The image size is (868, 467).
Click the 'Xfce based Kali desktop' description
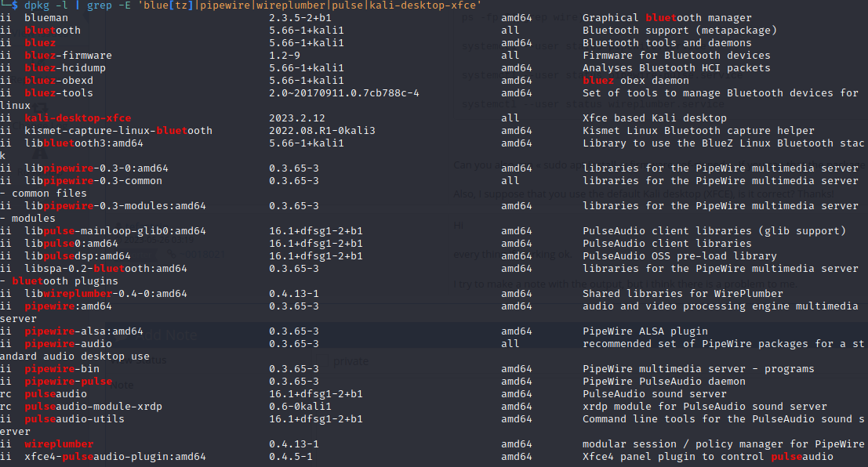tap(655, 118)
